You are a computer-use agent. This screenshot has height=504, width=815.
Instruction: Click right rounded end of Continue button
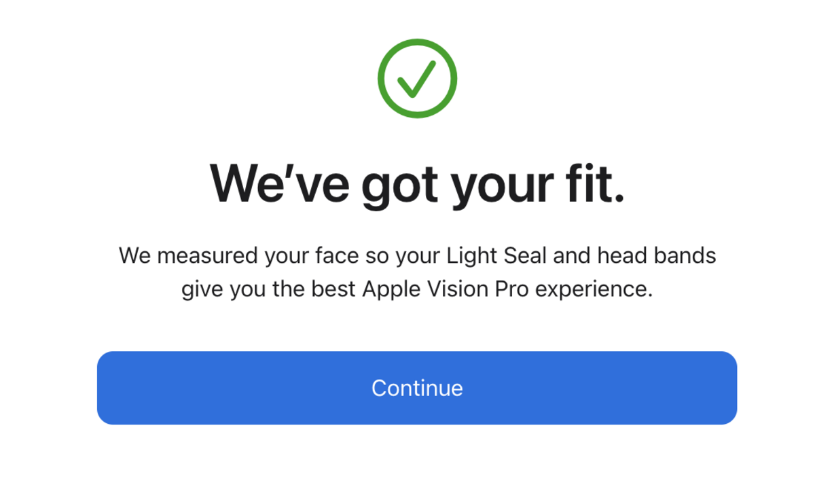725,388
